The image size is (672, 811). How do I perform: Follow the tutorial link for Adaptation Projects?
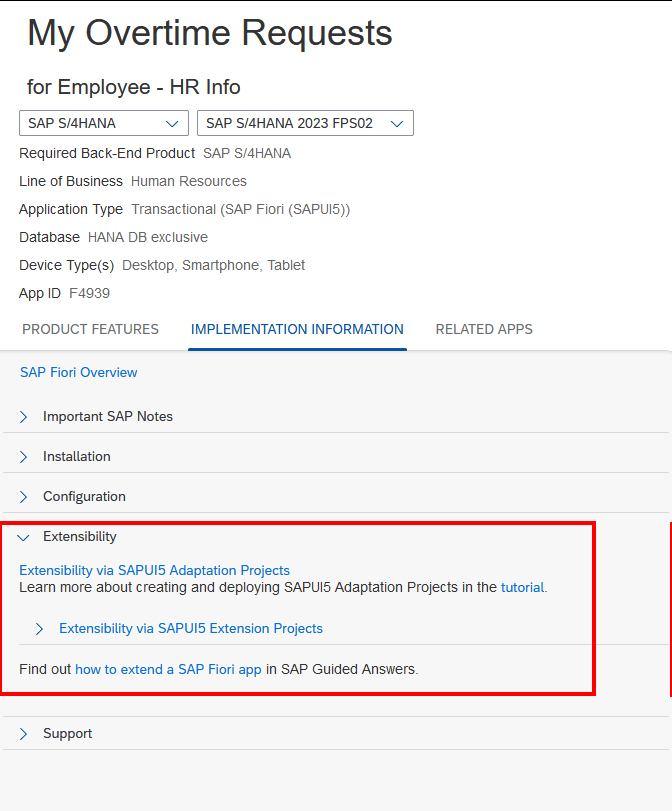pos(523,587)
